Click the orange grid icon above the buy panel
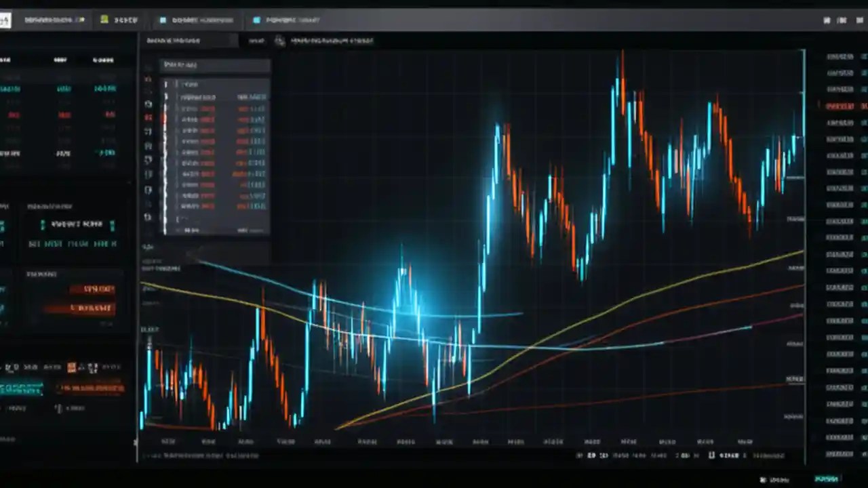The height and width of the screenshot is (488, 868). [x=71, y=366]
